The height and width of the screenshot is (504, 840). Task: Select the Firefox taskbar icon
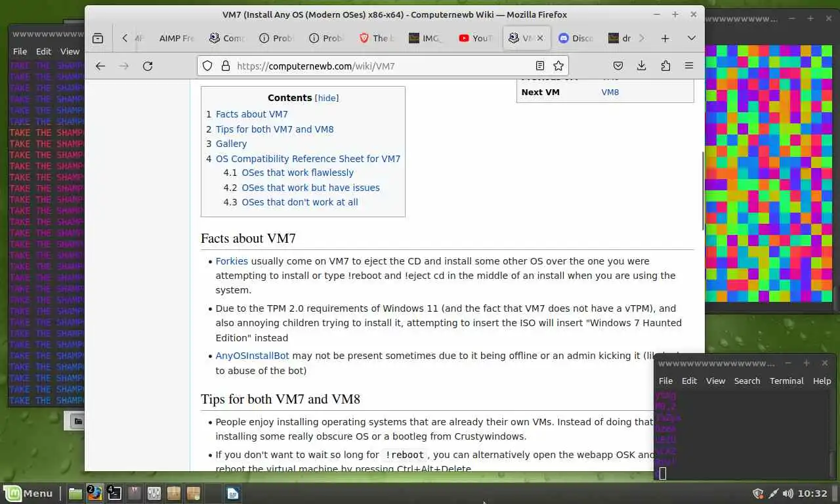coord(95,493)
